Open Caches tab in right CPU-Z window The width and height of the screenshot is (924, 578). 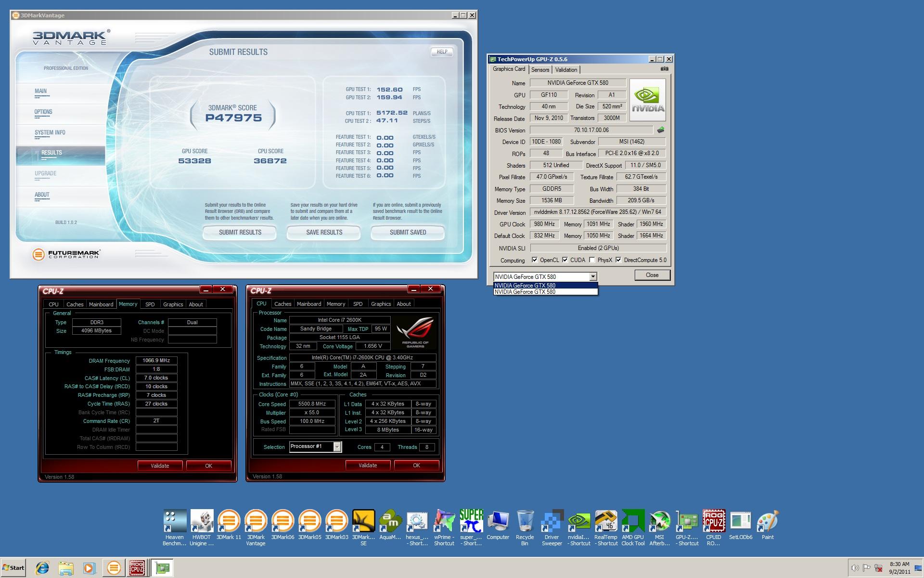tap(283, 304)
